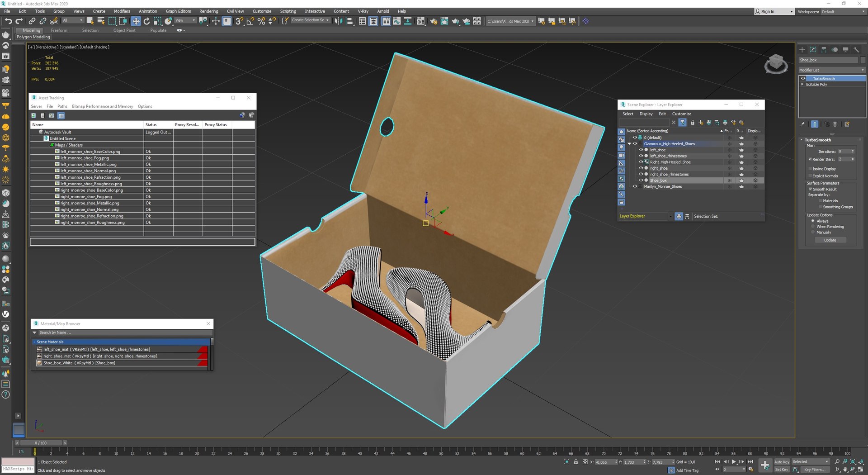This screenshot has height=475, width=868.
Task: Undo the last action in main toolbar
Action: [x=8, y=21]
